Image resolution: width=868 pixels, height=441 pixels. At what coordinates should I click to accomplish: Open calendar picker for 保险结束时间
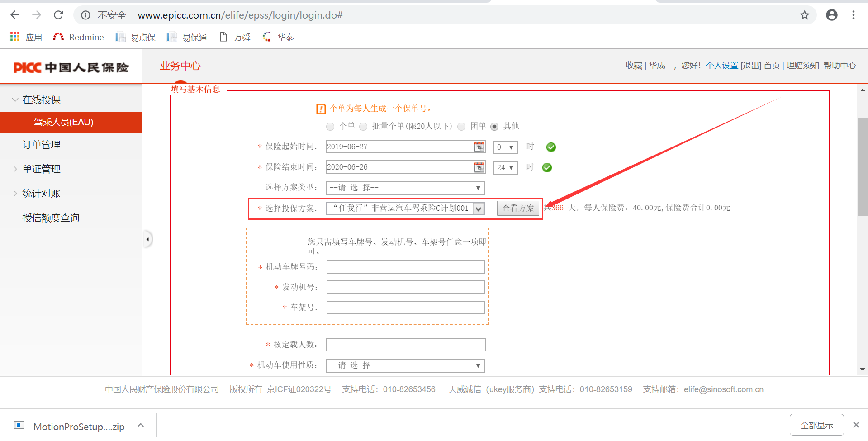coord(479,167)
